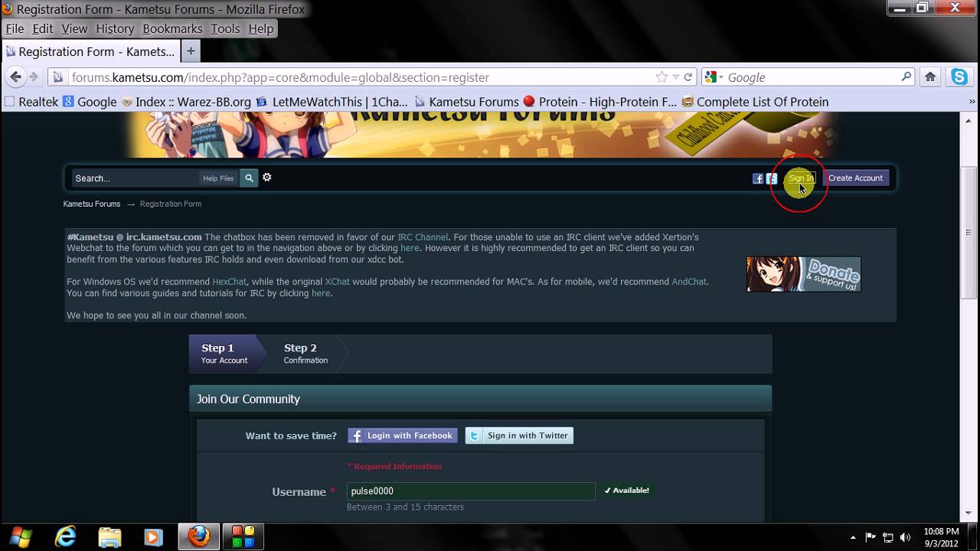The image size is (980, 551).
Task: Open the View menu
Action: tap(74, 28)
